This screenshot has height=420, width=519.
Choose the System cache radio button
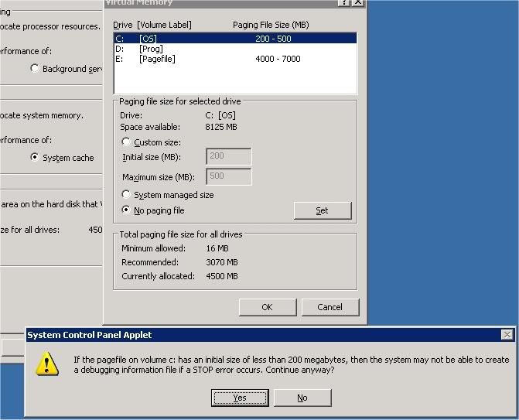[35, 157]
